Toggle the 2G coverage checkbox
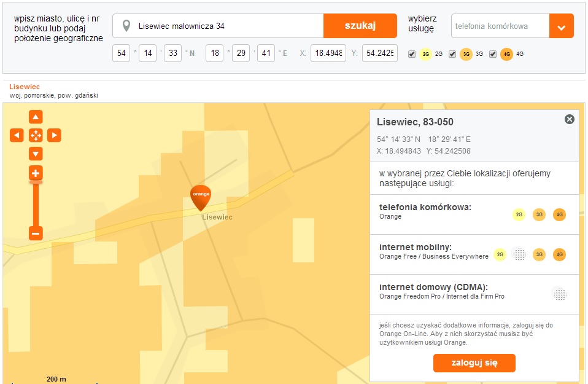Screen dimensions: 588x384 point(412,54)
